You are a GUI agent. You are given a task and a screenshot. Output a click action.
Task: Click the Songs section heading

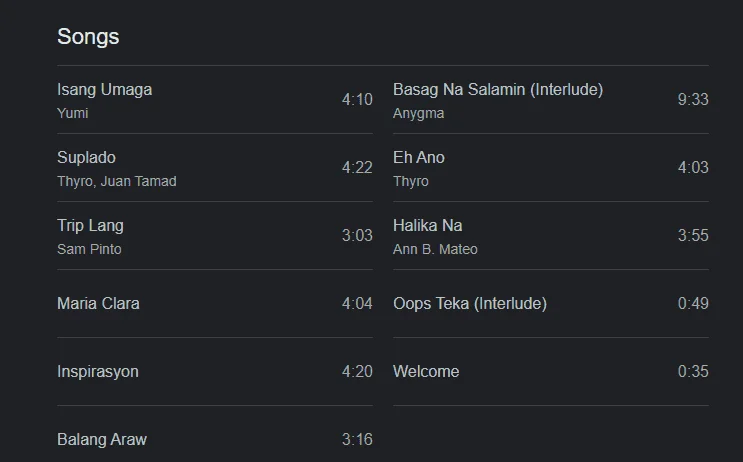pyautogui.click(x=88, y=37)
